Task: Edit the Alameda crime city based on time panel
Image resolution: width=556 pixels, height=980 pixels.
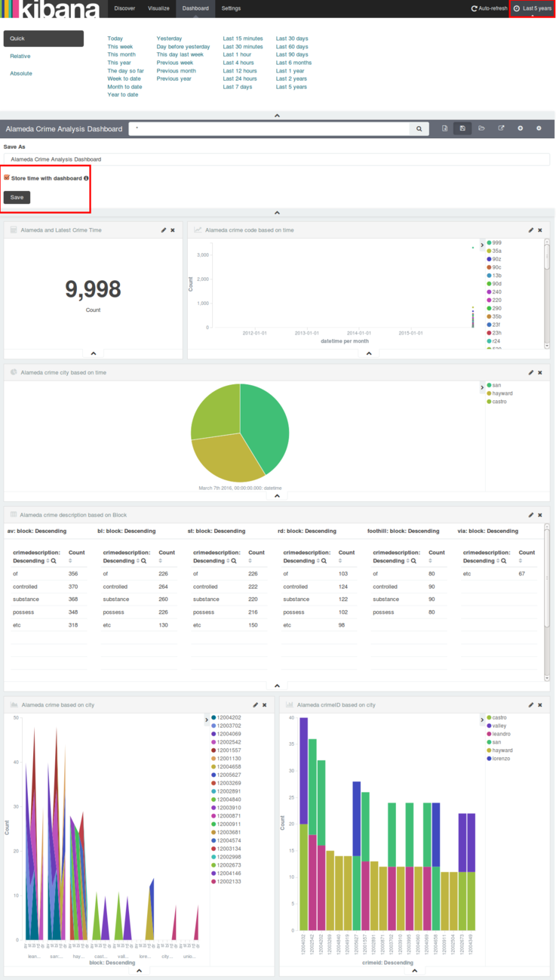Action: point(531,372)
